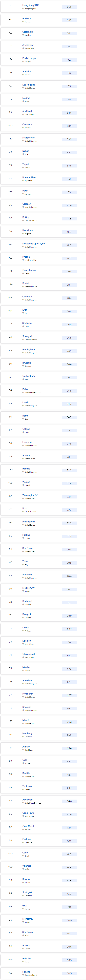86x980 pixels.
Task: Click the location pin beside Greece
Action: coord(23,948)
